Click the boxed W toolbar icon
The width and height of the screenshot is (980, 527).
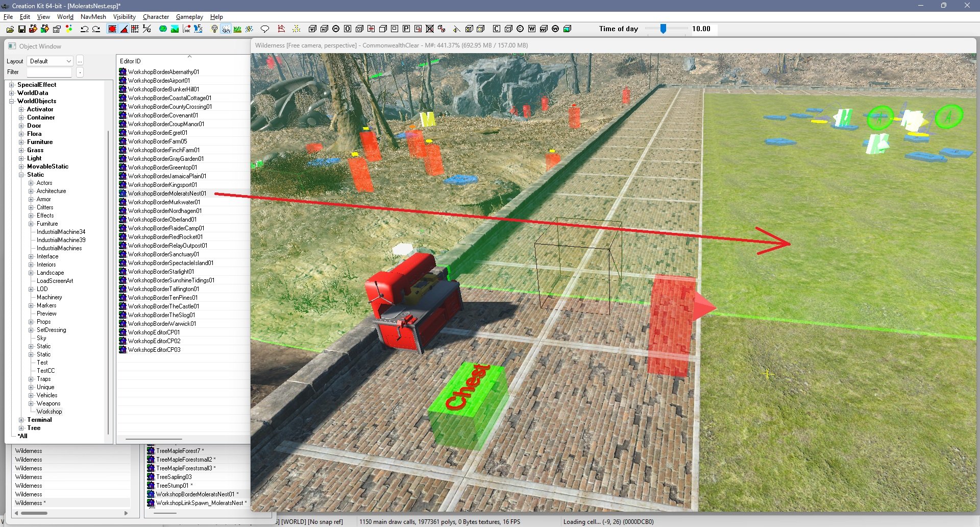(x=531, y=29)
